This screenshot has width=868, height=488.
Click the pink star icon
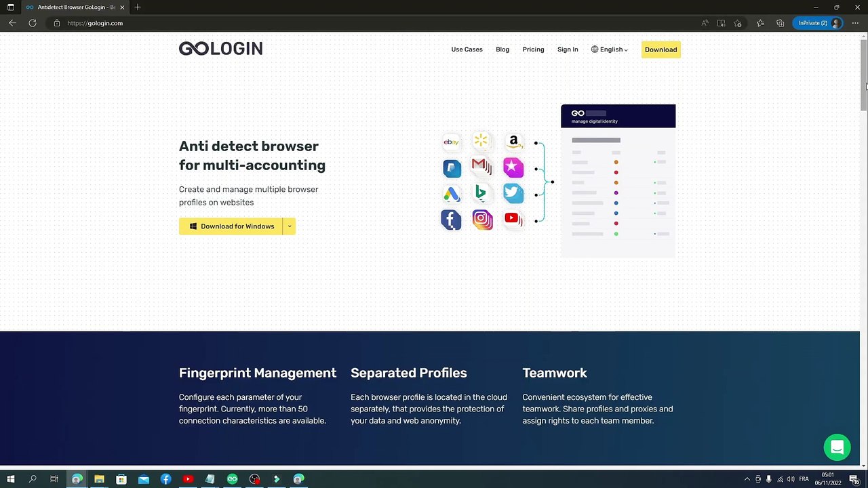coord(513,167)
